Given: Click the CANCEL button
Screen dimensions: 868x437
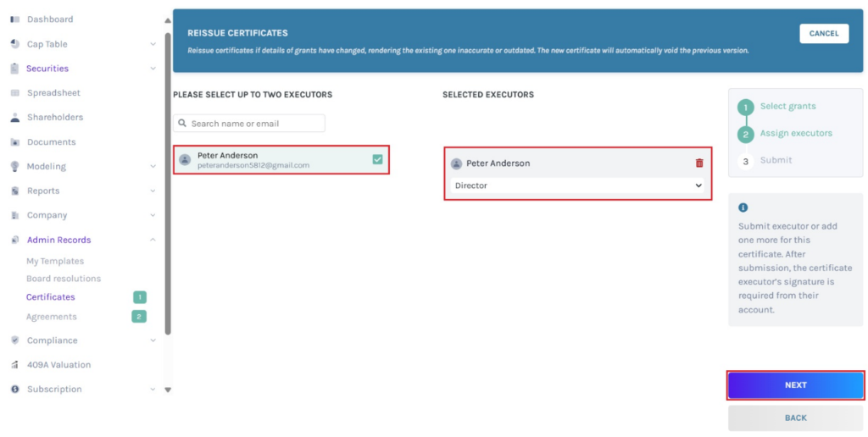Looking at the screenshot, I should [824, 33].
